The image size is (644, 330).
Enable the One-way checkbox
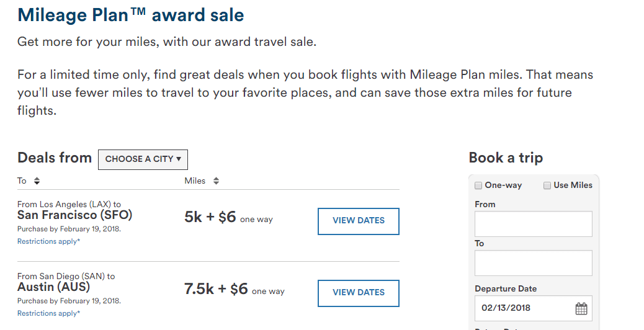pyautogui.click(x=478, y=185)
